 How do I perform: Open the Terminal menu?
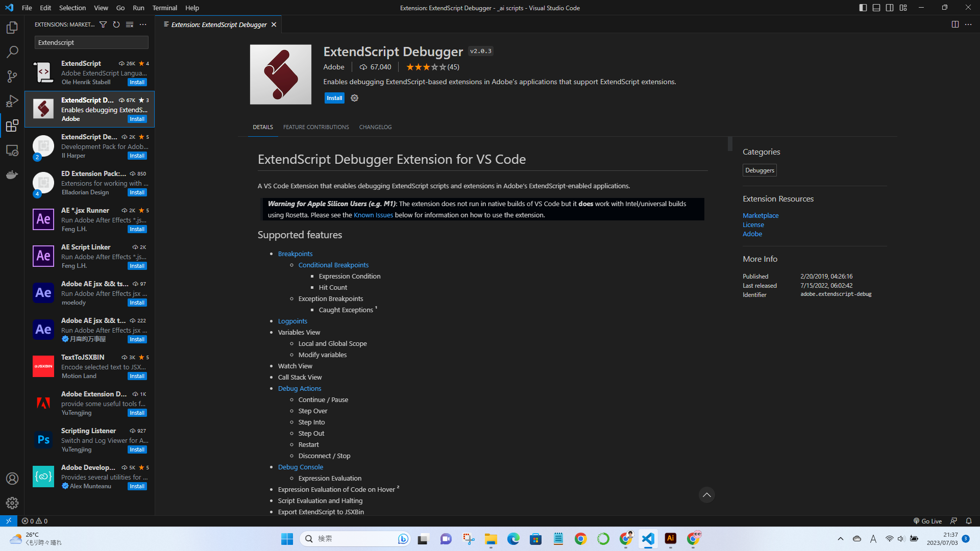point(164,8)
